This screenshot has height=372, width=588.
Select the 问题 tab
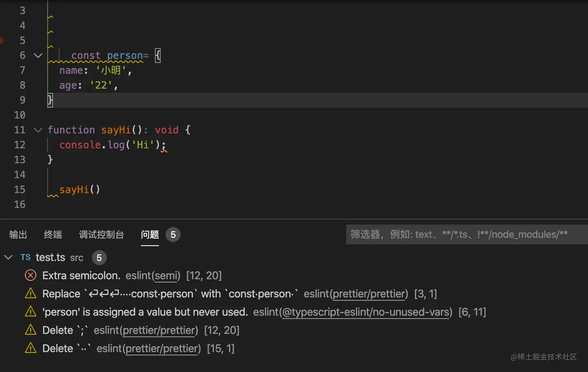point(150,234)
